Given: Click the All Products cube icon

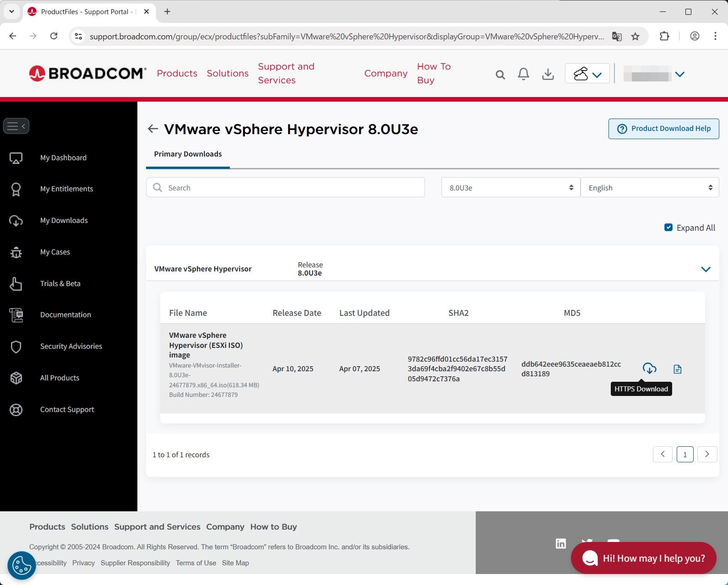Looking at the screenshot, I should pos(16,378).
